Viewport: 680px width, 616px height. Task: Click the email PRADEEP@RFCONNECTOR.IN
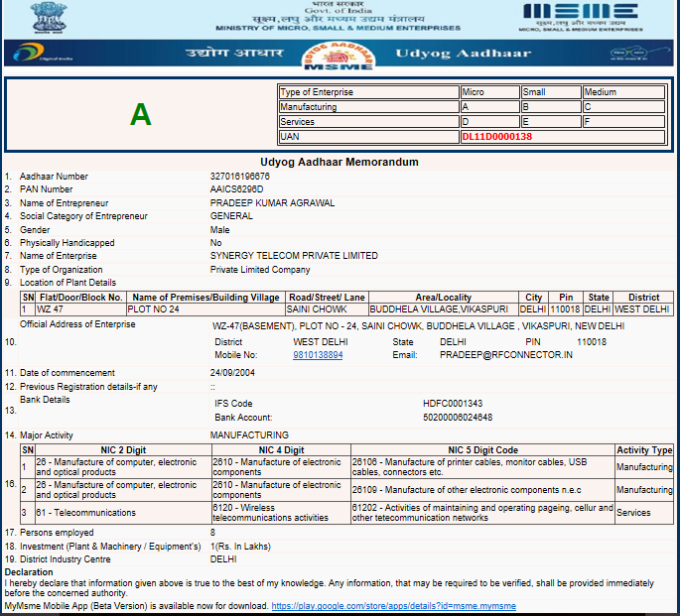506,355
